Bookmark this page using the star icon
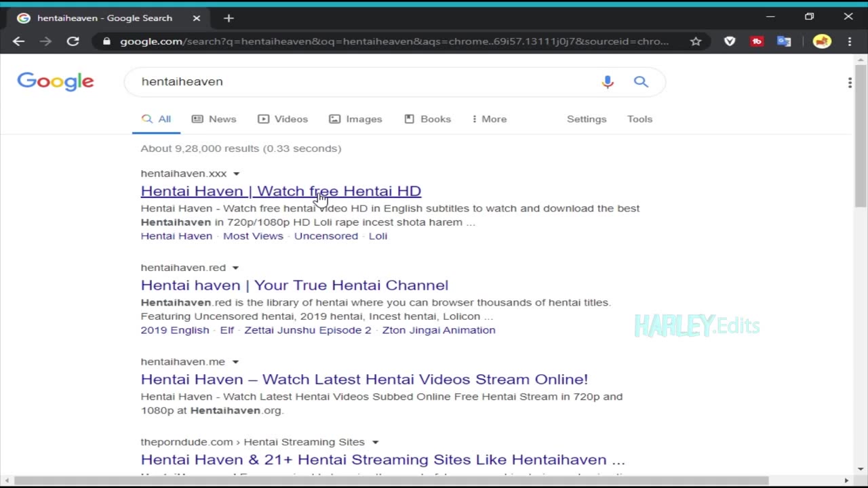Viewport: 868px width, 488px height. [x=696, y=41]
